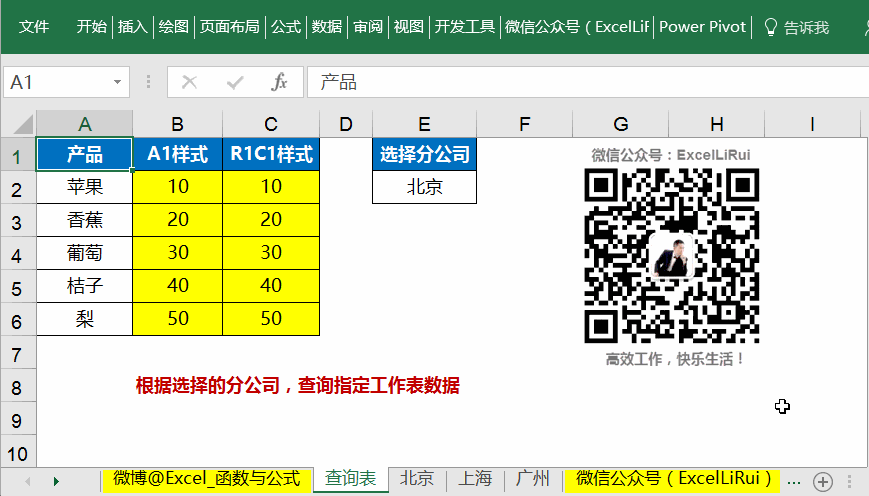
Task: Open the Power Pivot ribbon tab
Action: (x=702, y=27)
